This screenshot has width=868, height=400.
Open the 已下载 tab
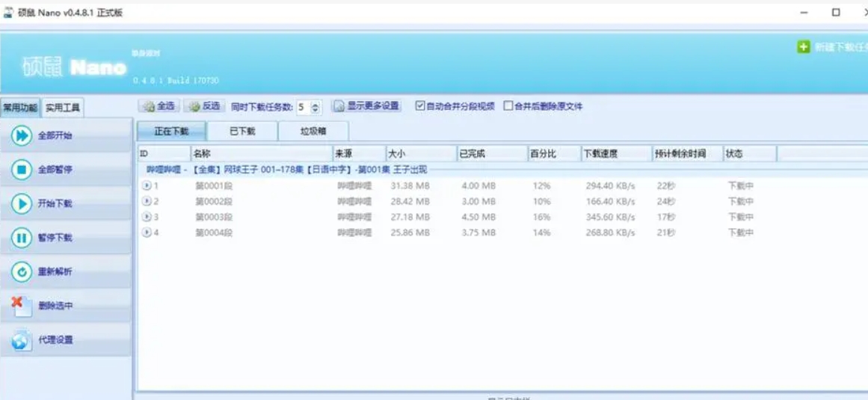coord(242,131)
